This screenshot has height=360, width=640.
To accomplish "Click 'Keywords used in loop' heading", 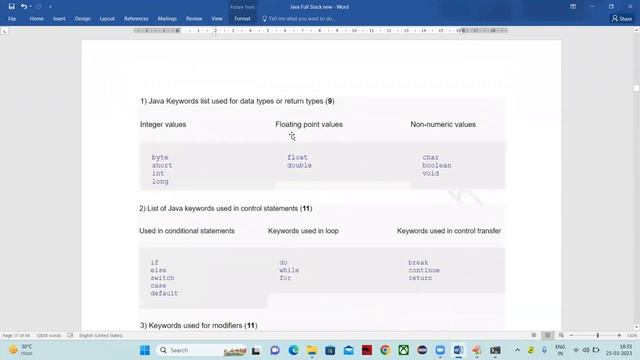I will click(303, 231).
